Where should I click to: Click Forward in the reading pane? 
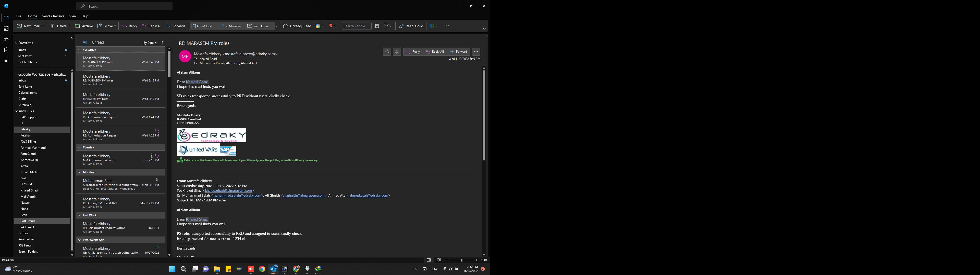pos(458,52)
